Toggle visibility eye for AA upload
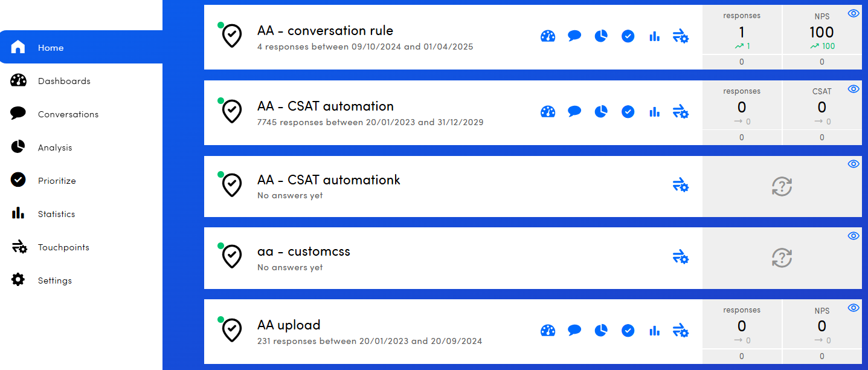 pos(854,308)
